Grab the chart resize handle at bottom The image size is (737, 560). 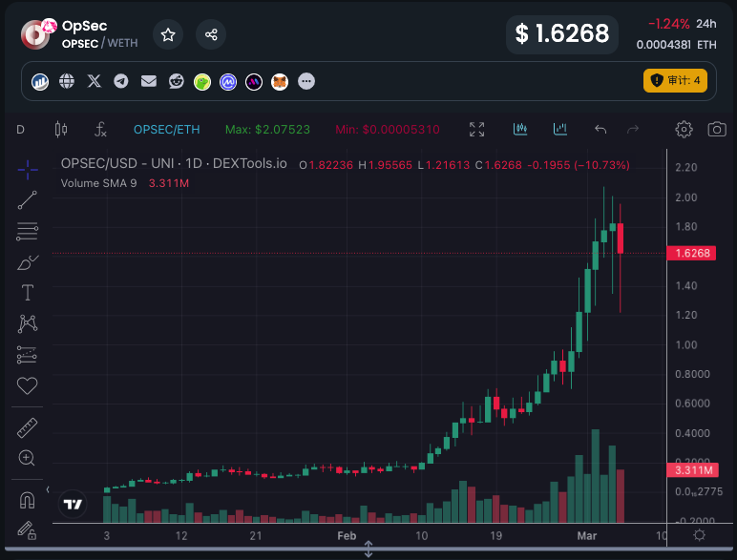[x=368, y=549]
